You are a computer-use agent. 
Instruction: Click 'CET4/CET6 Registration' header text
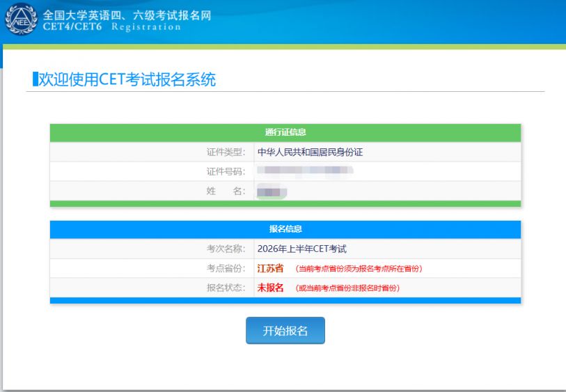pyautogui.click(x=112, y=27)
